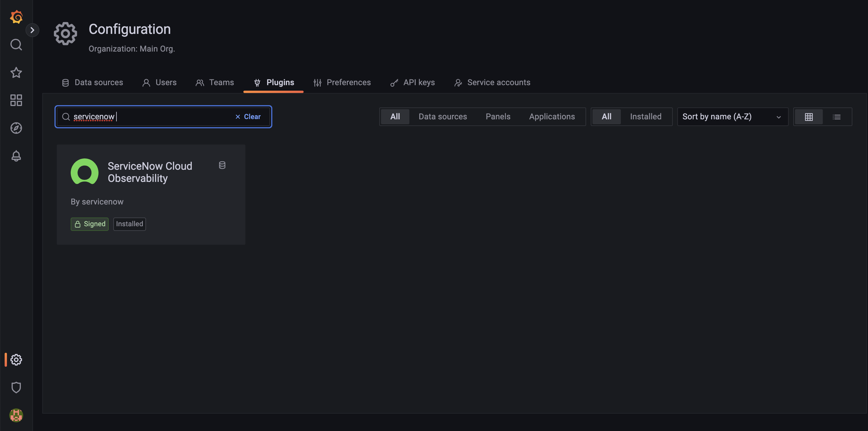Open Server Admin shield icon

(x=16, y=387)
